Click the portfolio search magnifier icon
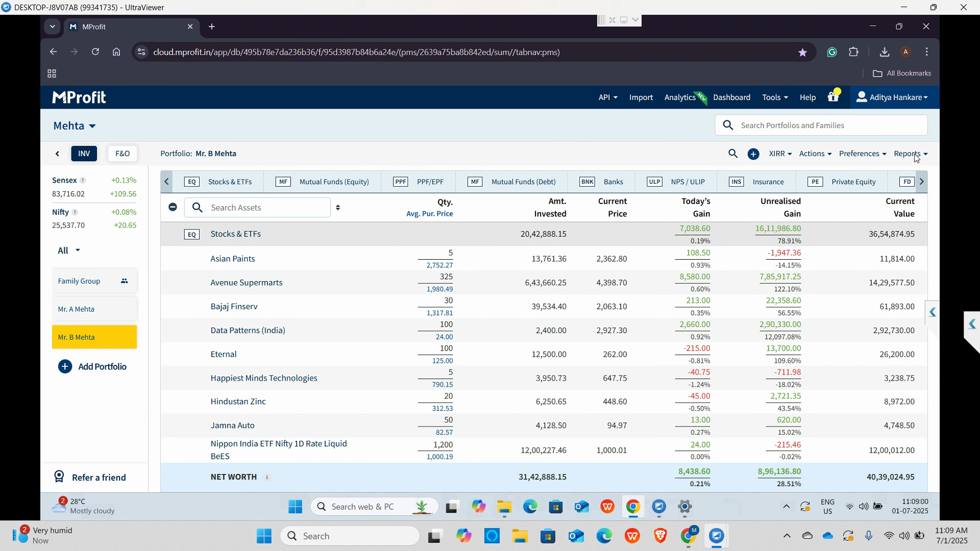The width and height of the screenshot is (980, 551). (x=733, y=154)
